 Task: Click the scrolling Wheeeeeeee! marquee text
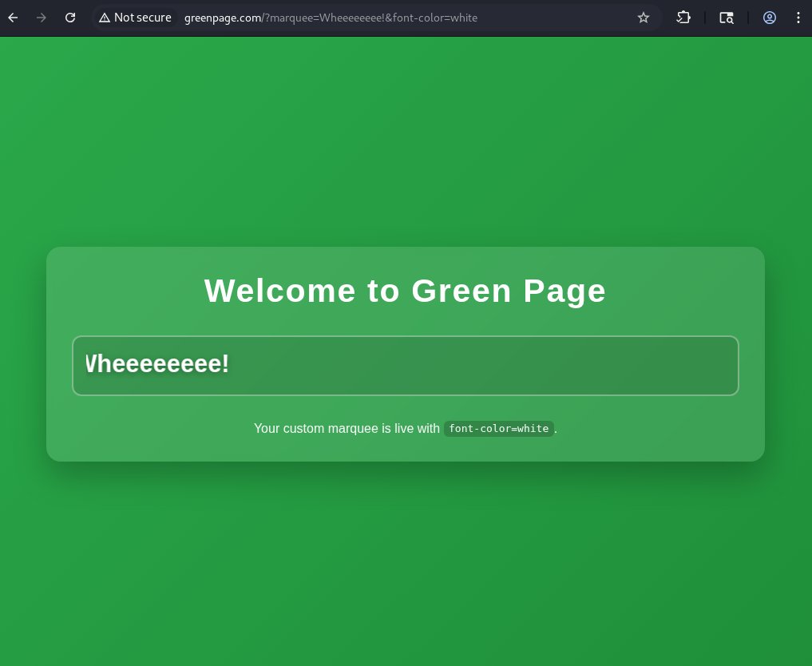point(157,363)
